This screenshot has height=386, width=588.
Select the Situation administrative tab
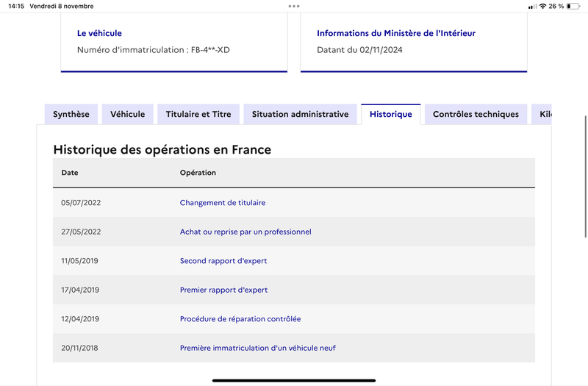[x=300, y=114]
